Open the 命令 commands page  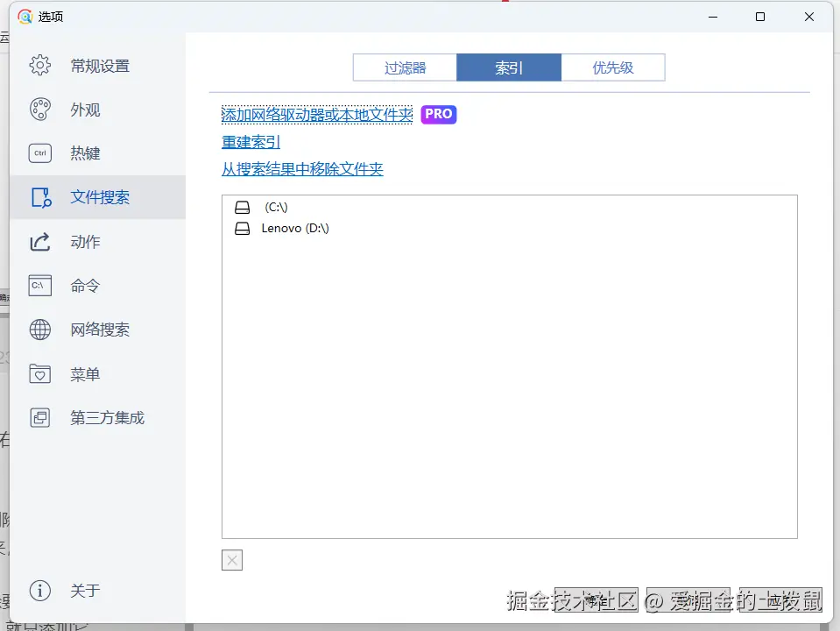(x=97, y=286)
